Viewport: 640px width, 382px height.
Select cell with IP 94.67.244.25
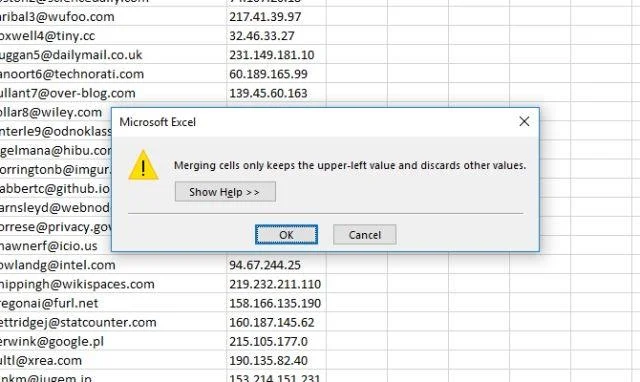click(x=276, y=265)
